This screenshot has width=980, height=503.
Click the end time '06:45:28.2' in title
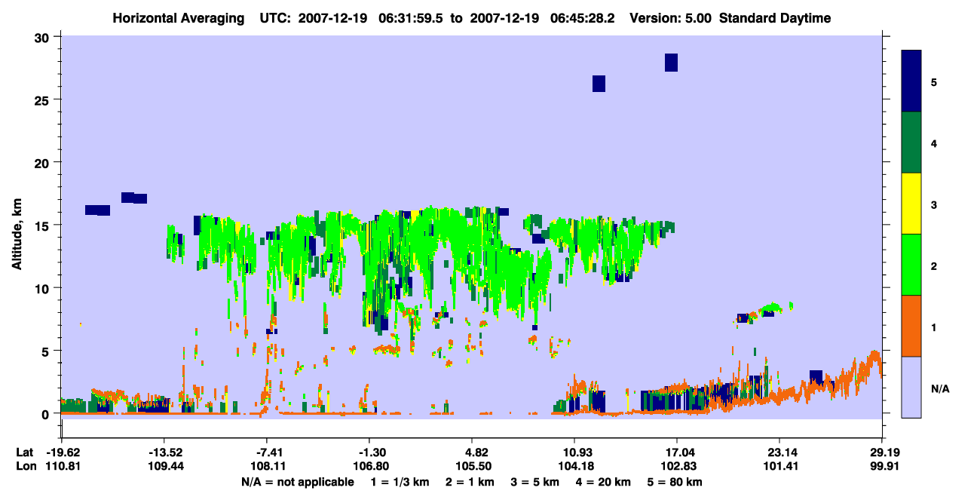[584, 18]
